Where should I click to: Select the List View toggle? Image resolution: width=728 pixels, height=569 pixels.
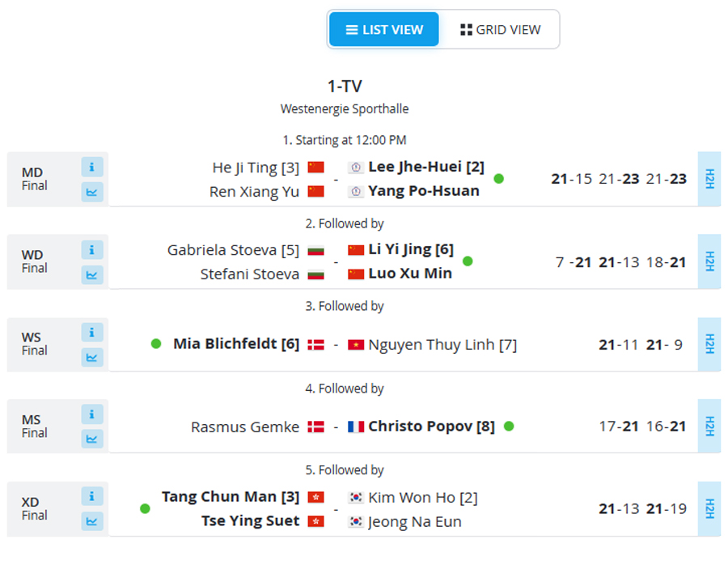tap(384, 30)
